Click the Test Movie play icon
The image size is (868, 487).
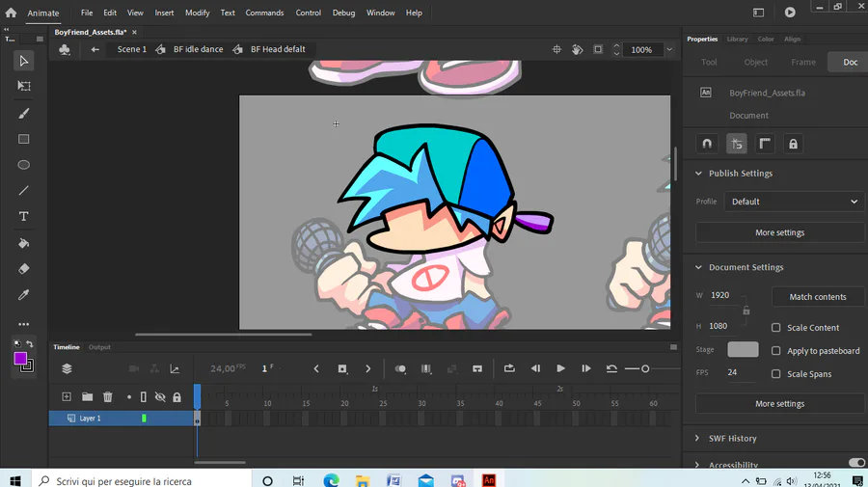click(790, 13)
